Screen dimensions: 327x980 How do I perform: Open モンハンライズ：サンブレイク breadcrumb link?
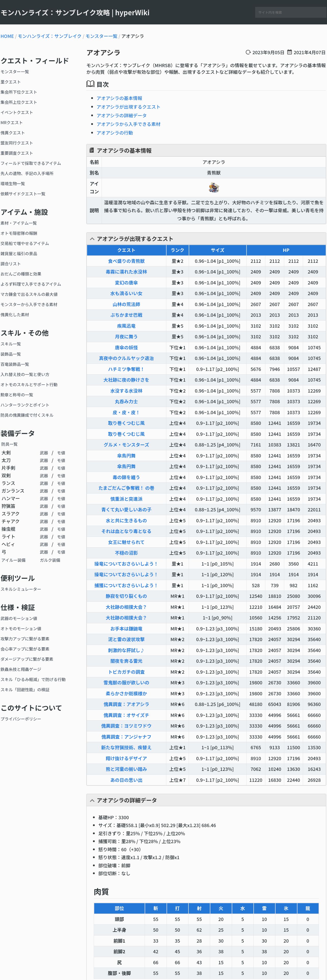coord(49,36)
